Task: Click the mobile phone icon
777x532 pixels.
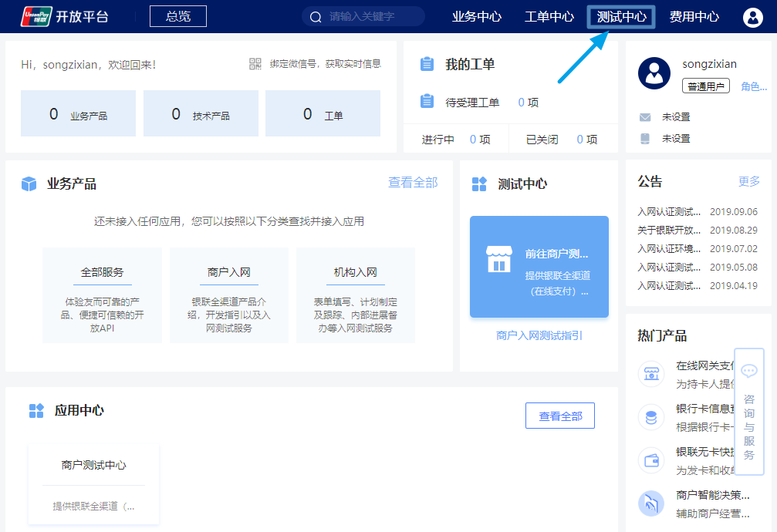Action: coord(645,138)
